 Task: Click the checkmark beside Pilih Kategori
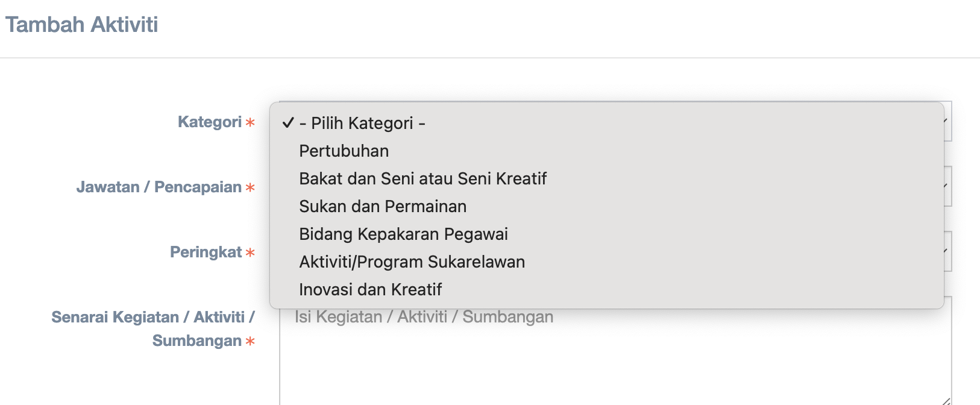[287, 123]
